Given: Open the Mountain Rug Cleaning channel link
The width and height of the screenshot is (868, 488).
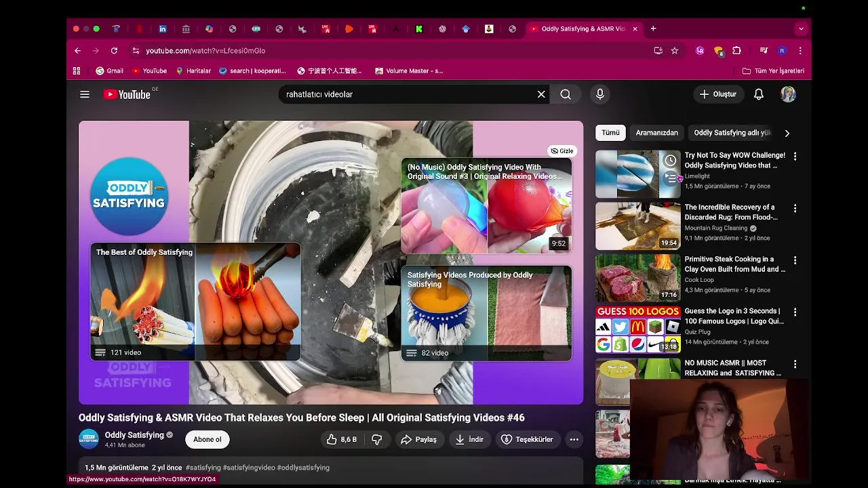Looking at the screenshot, I should [x=716, y=228].
